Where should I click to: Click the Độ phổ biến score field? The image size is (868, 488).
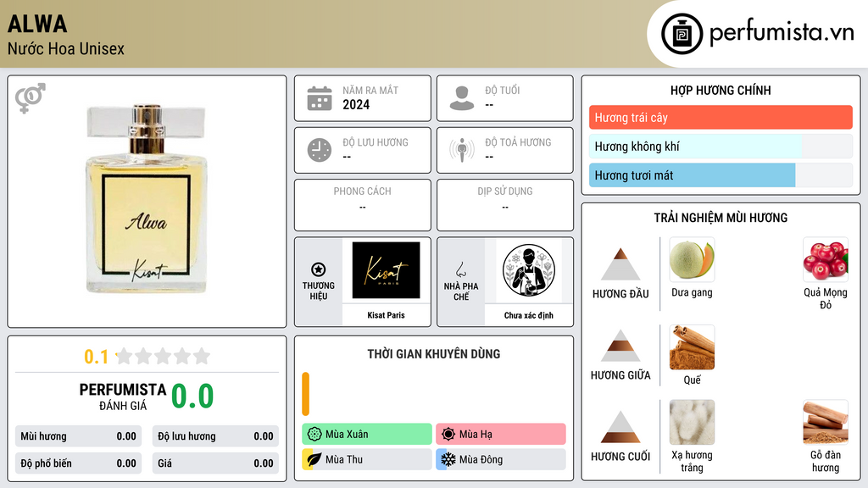tap(78, 463)
